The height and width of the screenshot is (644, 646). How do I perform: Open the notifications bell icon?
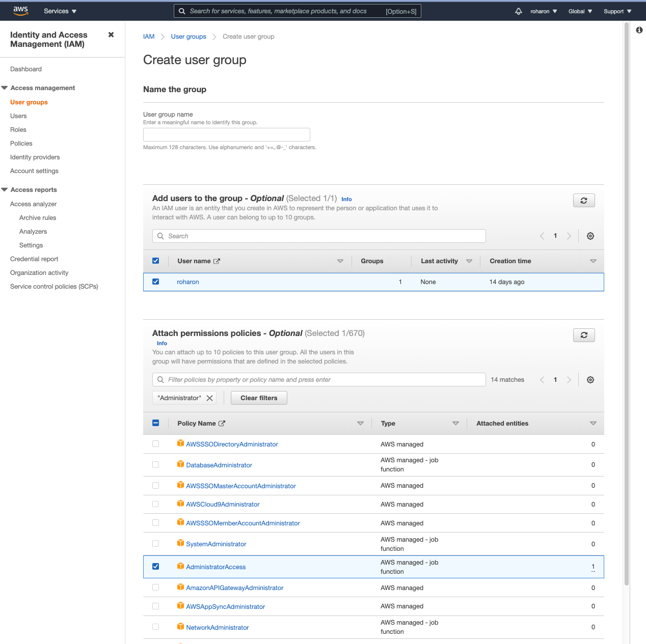point(519,11)
